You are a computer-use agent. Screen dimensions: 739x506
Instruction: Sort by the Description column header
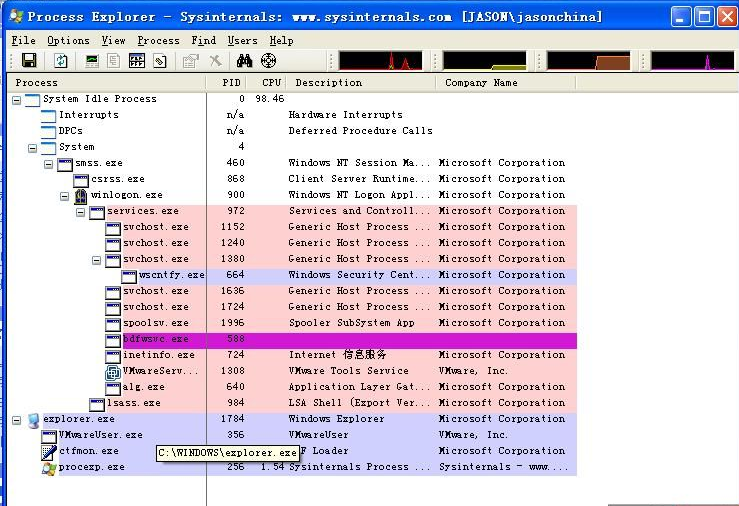361,82
